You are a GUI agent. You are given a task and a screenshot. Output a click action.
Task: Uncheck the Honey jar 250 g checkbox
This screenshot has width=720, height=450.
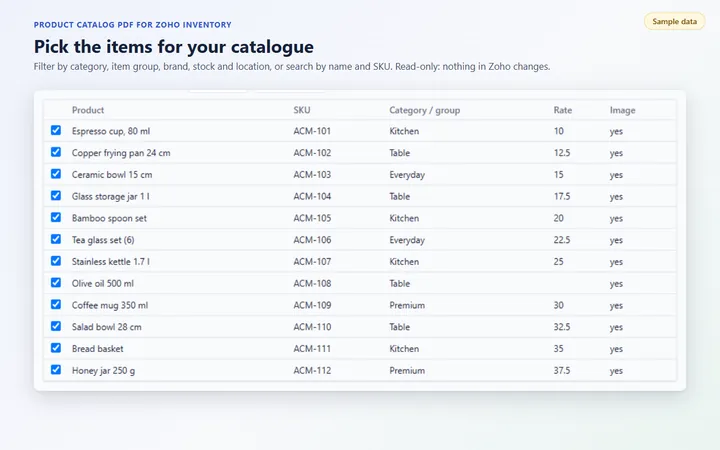point(56,370)
